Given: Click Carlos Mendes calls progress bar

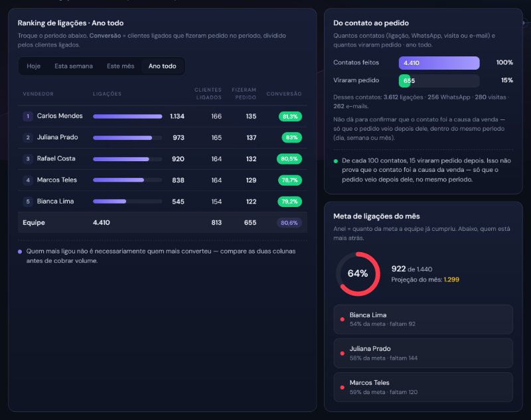Looking at the screenshot, I should coord(127,116).
